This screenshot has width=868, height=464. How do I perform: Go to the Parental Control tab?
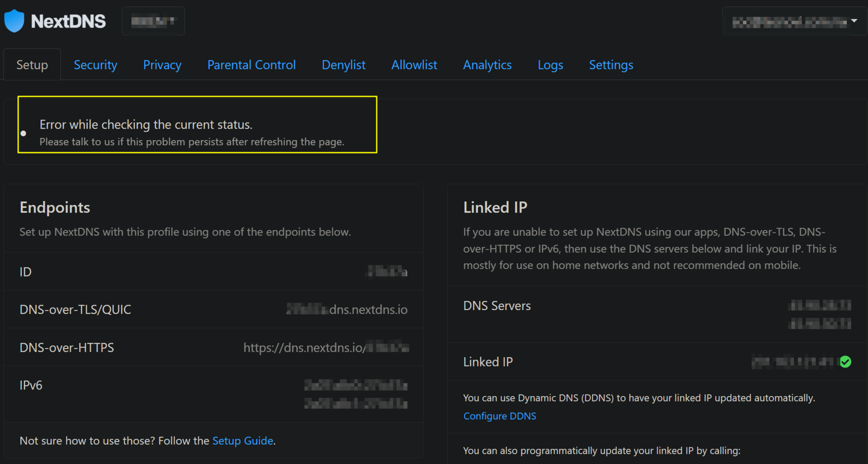[x=251, y=65]
